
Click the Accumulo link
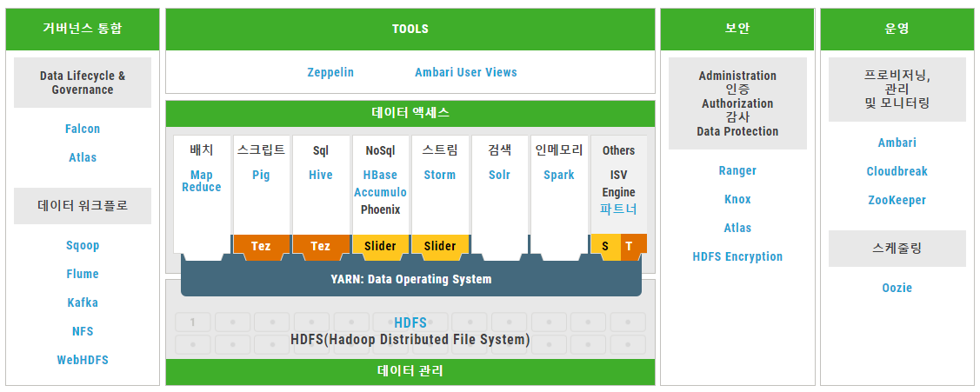click(380, 192)
